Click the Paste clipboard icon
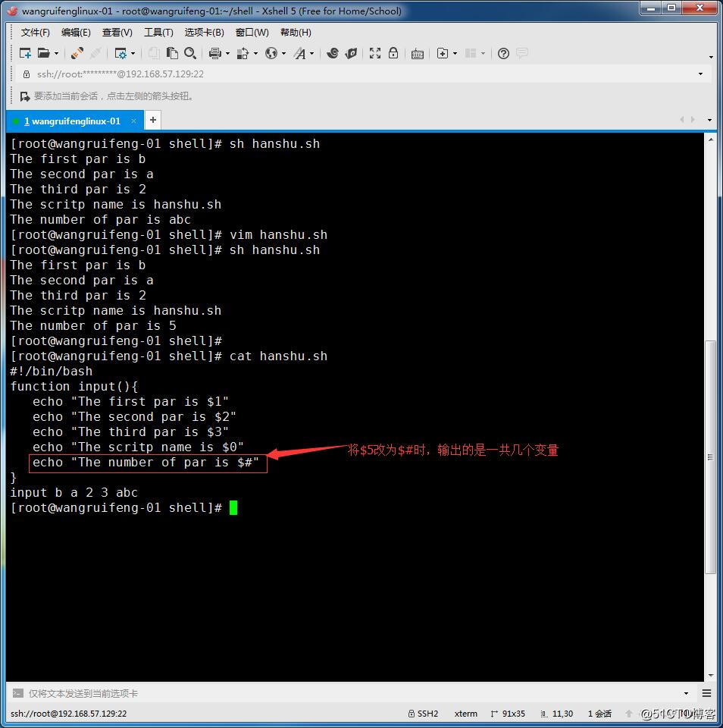This screenshot has width=723, height=728. point(172,53)
